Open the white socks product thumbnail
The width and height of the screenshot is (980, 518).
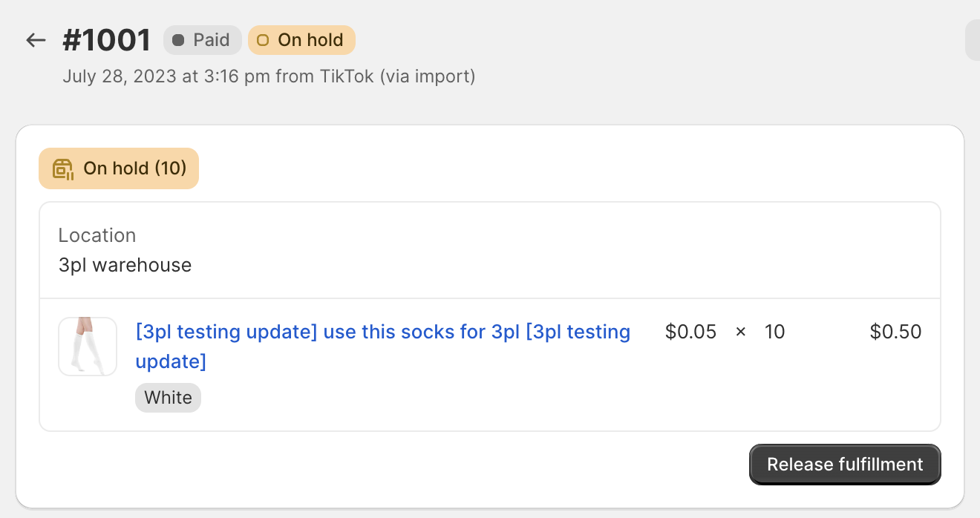[88, 346]
